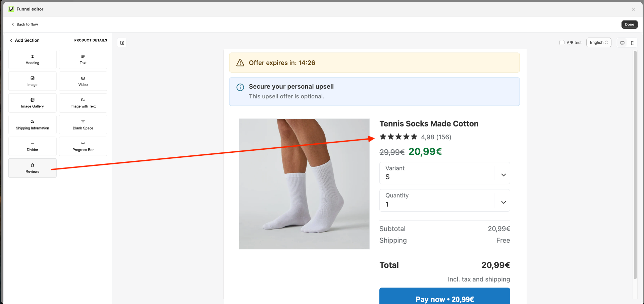This screenshot has height=304, width=644.
Task: Open the English language dropdown
Action: pos(599,43)
